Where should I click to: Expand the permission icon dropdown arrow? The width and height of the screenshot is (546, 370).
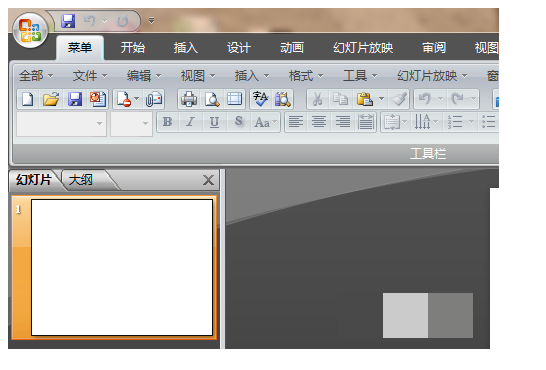[x=136, y=99]
